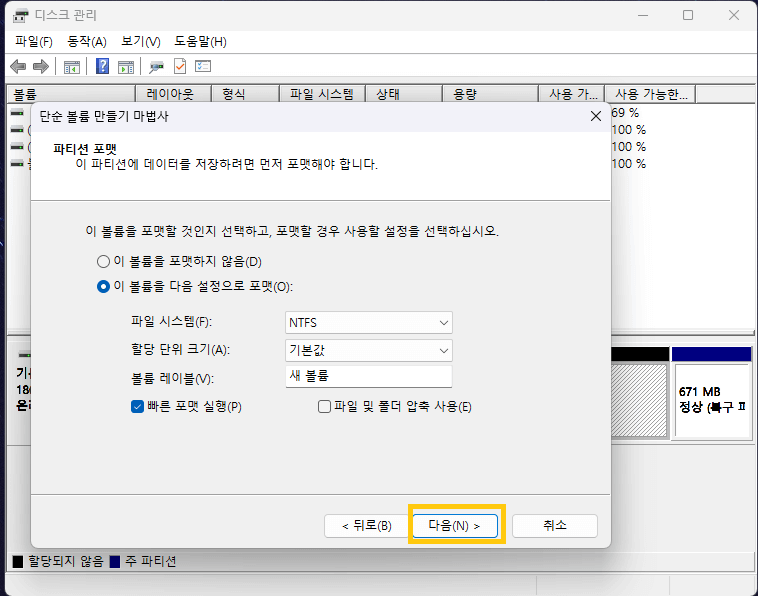This screenshot has width=758, height=596.
Task: Open the 할당 단위 크기 기본값 dropdown
Action: tap(369, 350)
